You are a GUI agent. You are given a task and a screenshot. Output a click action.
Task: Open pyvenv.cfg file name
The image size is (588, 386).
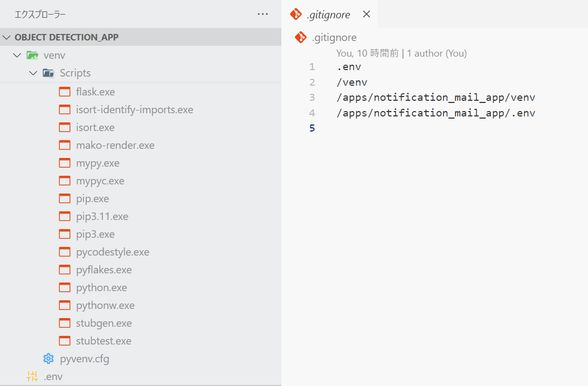85,359
